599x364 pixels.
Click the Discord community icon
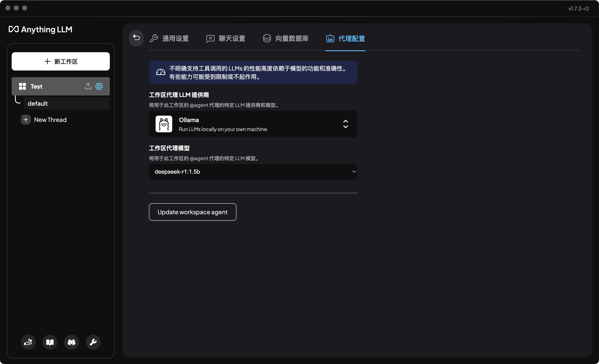(72, 342)
